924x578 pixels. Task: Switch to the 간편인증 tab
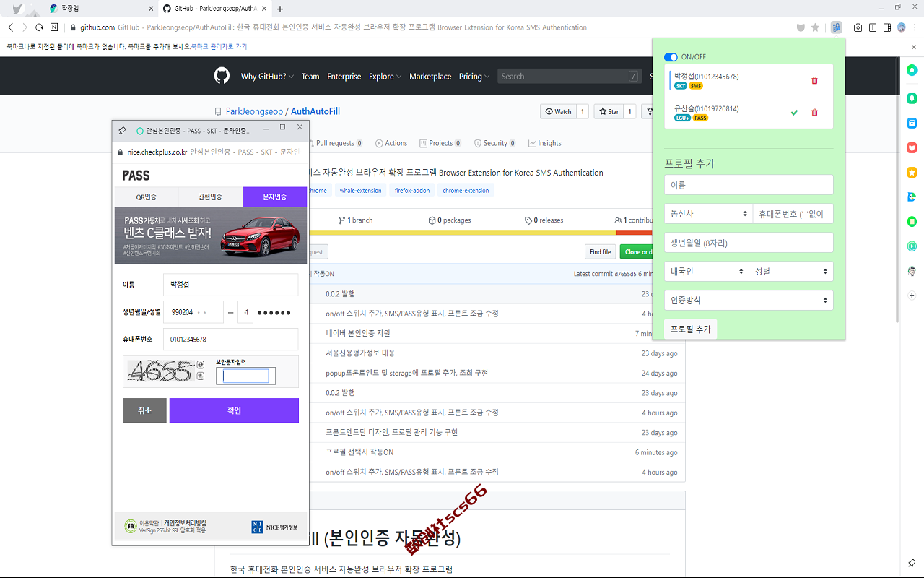click(210, 197)
